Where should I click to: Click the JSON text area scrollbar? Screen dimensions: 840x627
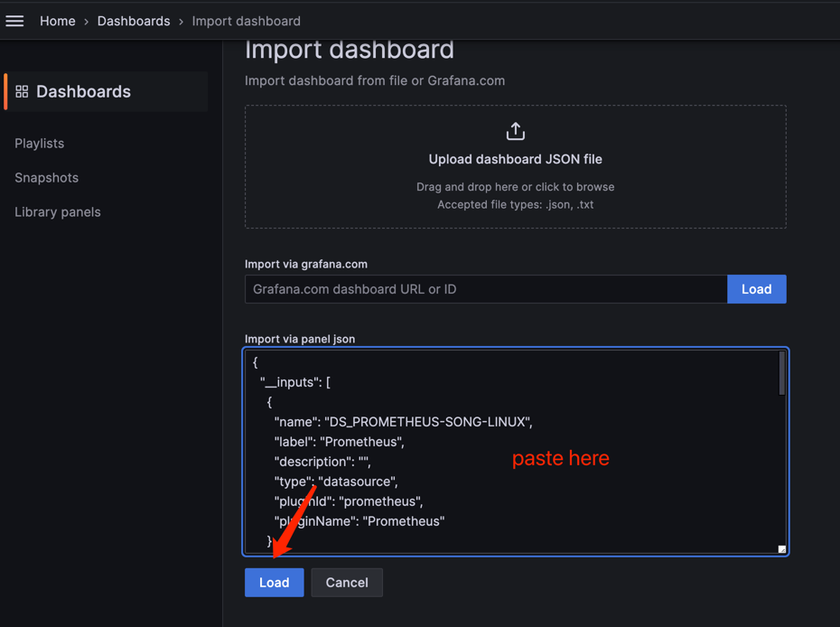[x=781, y=373]
